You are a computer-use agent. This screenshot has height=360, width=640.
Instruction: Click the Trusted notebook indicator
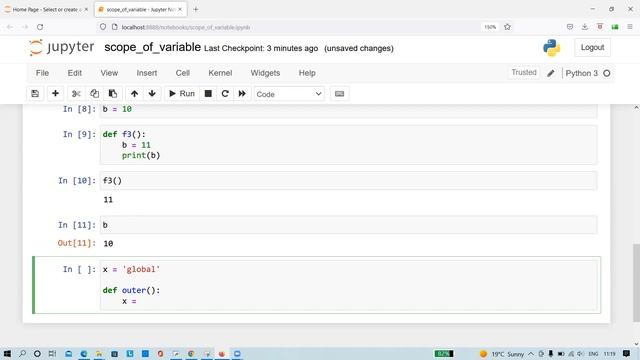[524, 73]
